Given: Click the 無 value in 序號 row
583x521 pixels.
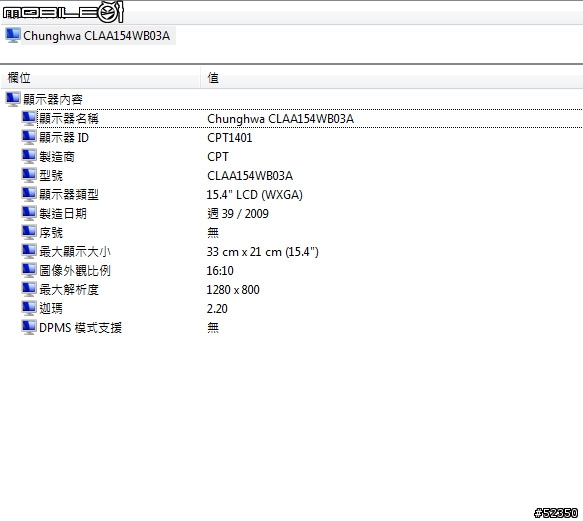Looking at the screenshot, I should tap(213, 232).
